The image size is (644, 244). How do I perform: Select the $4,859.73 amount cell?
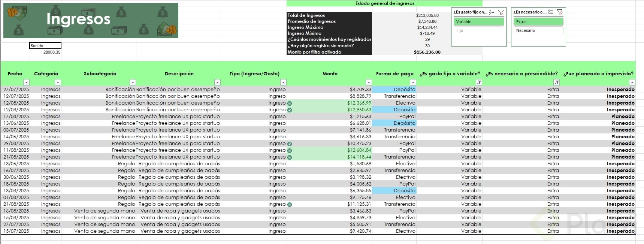tap(330, 218)
